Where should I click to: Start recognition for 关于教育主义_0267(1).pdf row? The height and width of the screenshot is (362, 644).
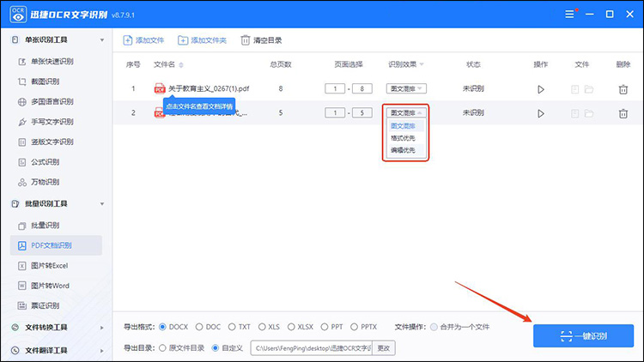click(x=540, y=89)
